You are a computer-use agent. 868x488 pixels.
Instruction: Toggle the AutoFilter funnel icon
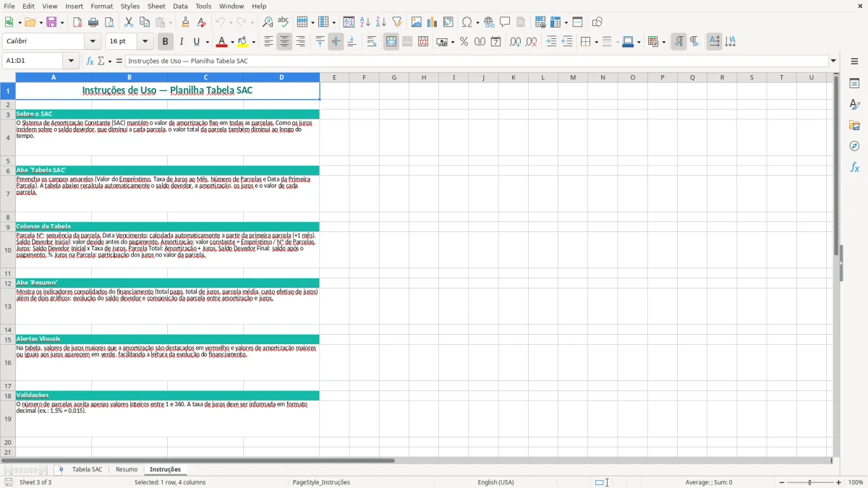pyautogui.click(x=396, y=22)
